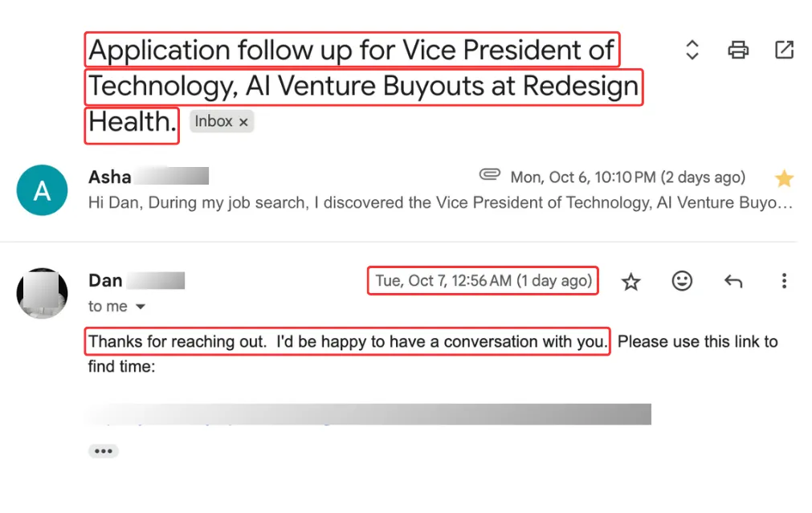The height and width of the screenshot is (513, 812).
Task: Click the attachment paperclip on Asha's message
Action: 489,175
